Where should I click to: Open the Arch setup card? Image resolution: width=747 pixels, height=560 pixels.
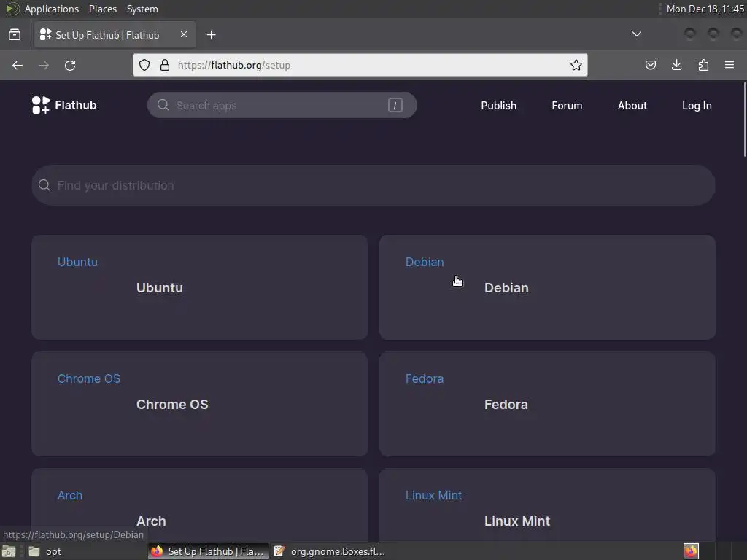[x=199, y=505]
